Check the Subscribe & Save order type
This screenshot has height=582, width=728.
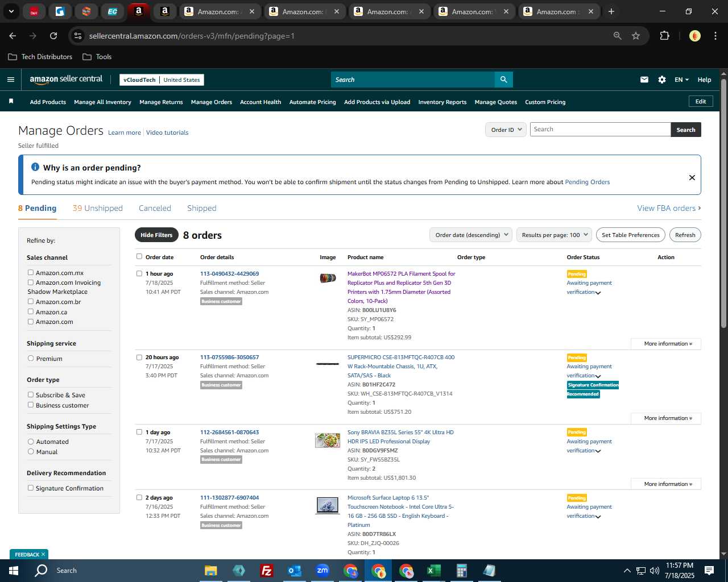pyautogui.click(x=31, y=394)
